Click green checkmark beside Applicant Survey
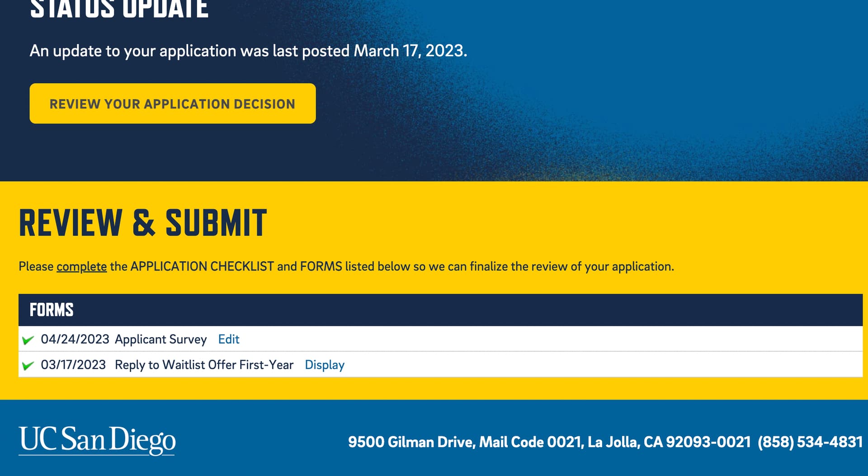Screen dimensions: 868x476 coord(28,339)
